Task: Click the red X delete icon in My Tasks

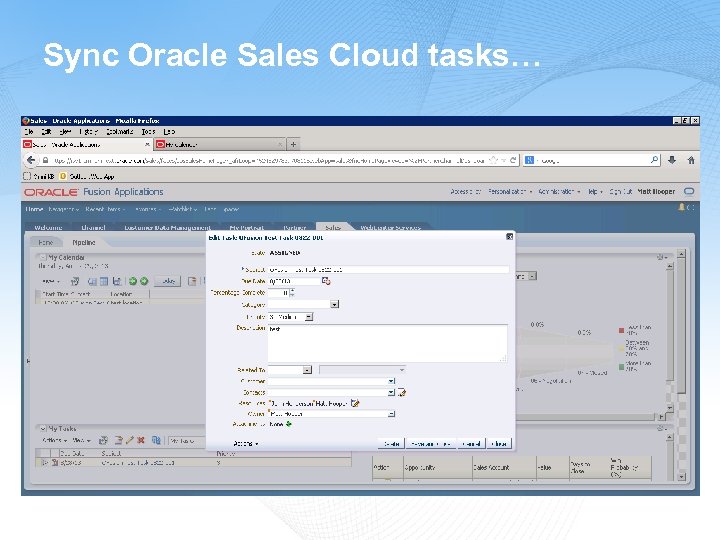Action: (141, 440)
